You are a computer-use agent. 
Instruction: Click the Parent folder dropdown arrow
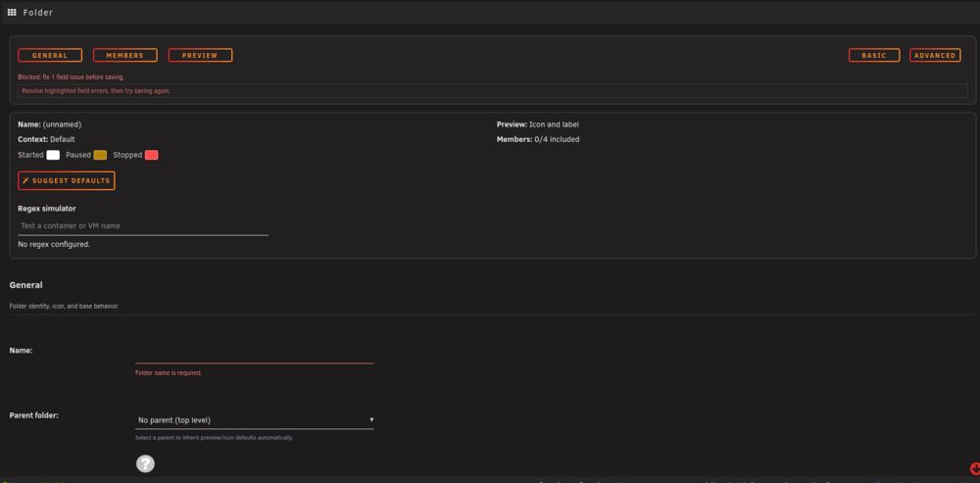(x=371, y=420)
